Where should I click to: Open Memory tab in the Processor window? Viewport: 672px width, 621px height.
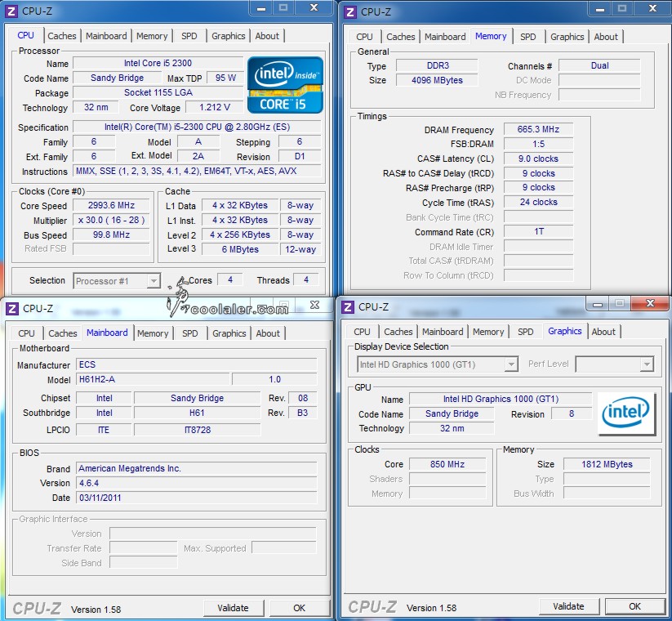(152, 36)
